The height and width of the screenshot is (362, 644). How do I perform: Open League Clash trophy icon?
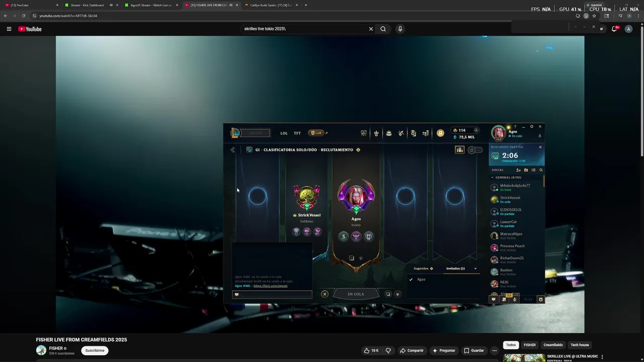pyautogui.click(x=364, y=133)
